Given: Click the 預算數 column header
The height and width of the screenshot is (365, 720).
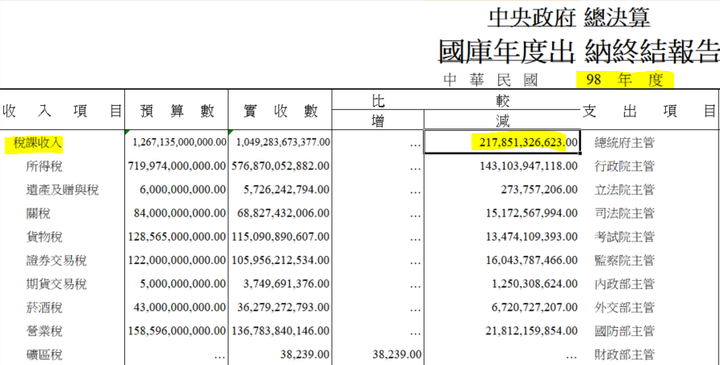Looking at the screenshot, I should coord(177,111).
